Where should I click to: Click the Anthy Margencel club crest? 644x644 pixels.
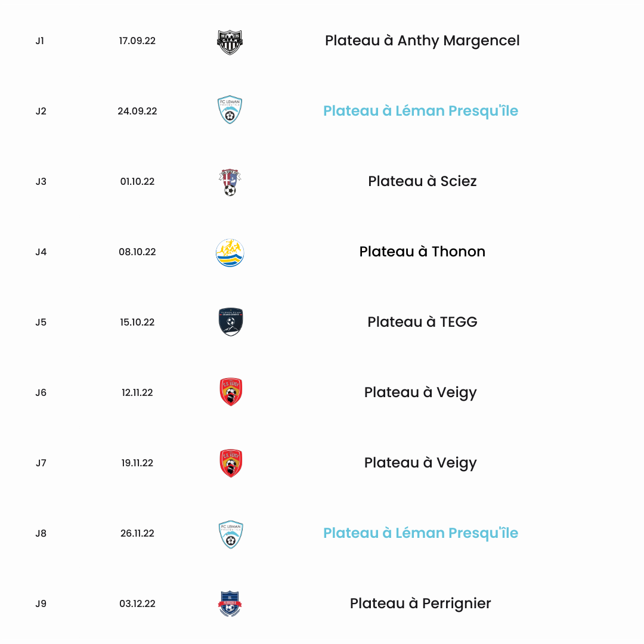(230, 42)
